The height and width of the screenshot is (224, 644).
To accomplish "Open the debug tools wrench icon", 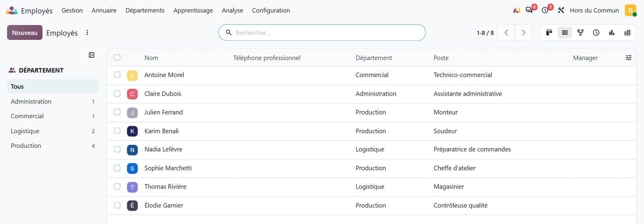I will (x=561, y=10).
